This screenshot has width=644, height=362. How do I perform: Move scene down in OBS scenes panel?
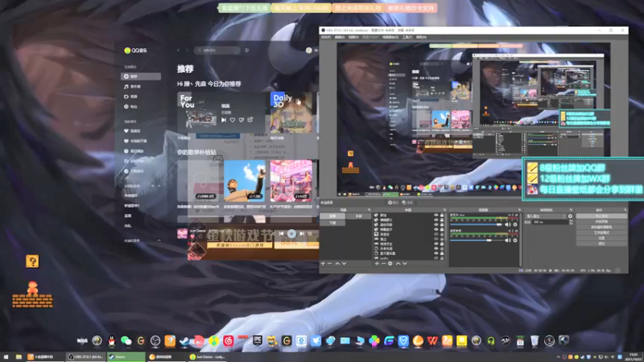[345, 263]
